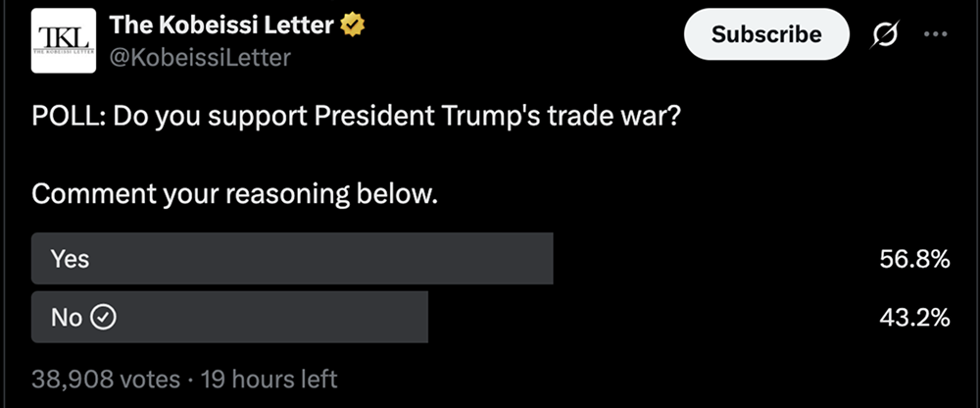Open the TKL profile avatar
The width and height of the screenshot is (980, 408).
click(64, 40)
